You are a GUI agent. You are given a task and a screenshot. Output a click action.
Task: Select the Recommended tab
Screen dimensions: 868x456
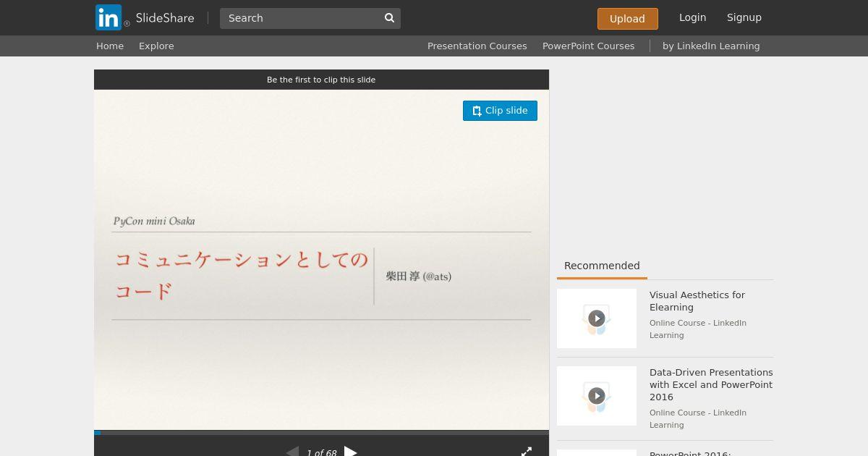point(602,266)
